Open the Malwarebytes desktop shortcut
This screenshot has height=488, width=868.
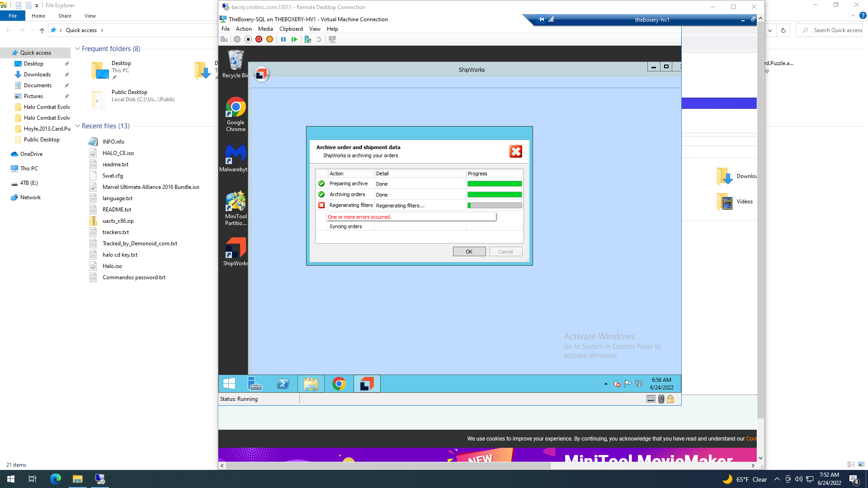point(234,158)
